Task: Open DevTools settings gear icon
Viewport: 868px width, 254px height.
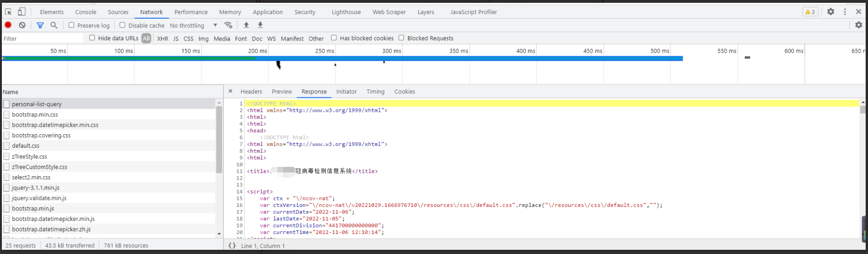Action: coord(831,12)
